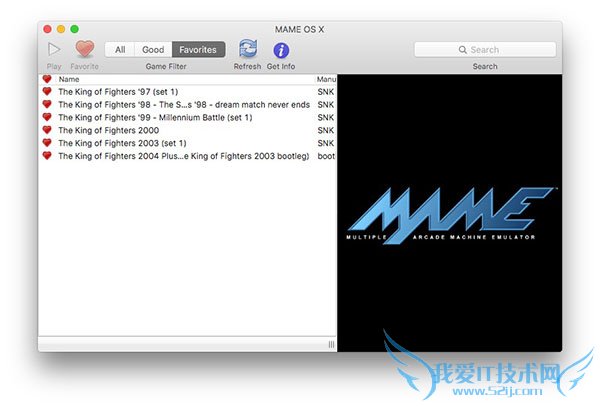Toggle heart for King of Fighters '97
This screenshot has height=406, width=600.
47,91
